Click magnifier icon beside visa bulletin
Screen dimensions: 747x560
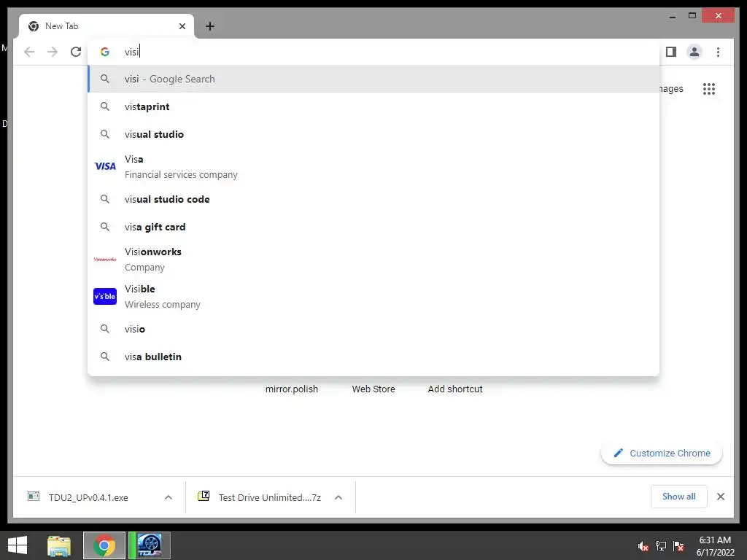(x=105, y=357)
